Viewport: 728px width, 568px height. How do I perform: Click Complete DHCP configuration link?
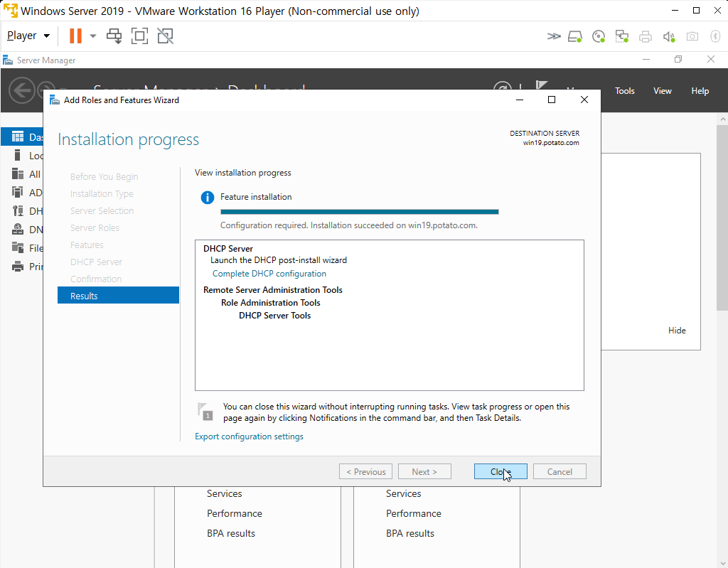(269, 274)
